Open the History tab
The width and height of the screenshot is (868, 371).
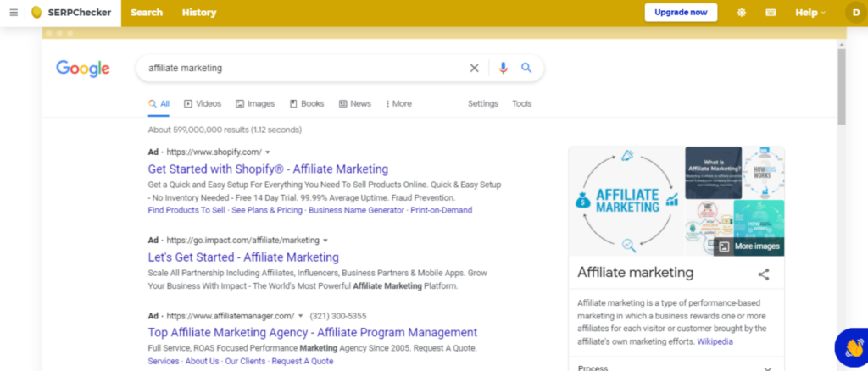click(199, 13)
